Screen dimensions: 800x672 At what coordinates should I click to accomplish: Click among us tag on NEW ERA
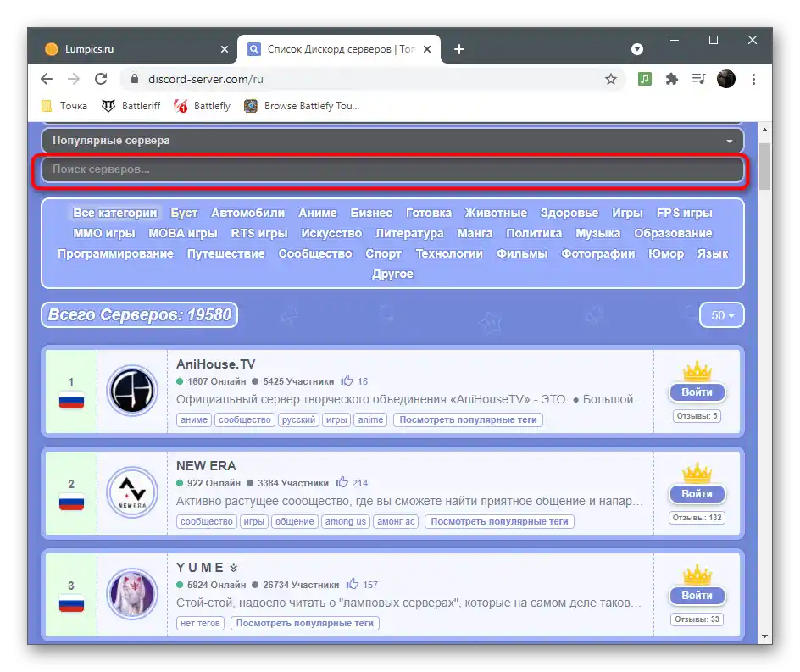346,521
